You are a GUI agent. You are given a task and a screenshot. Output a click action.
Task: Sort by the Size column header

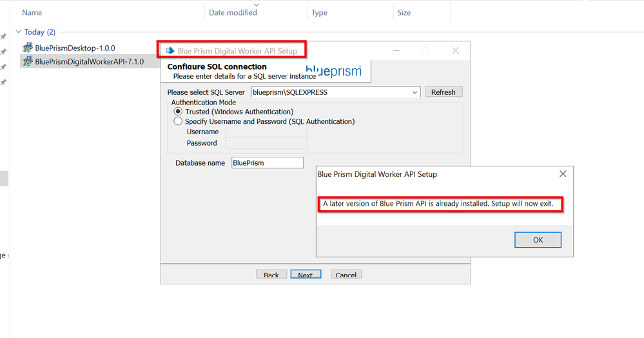point(404,13)
